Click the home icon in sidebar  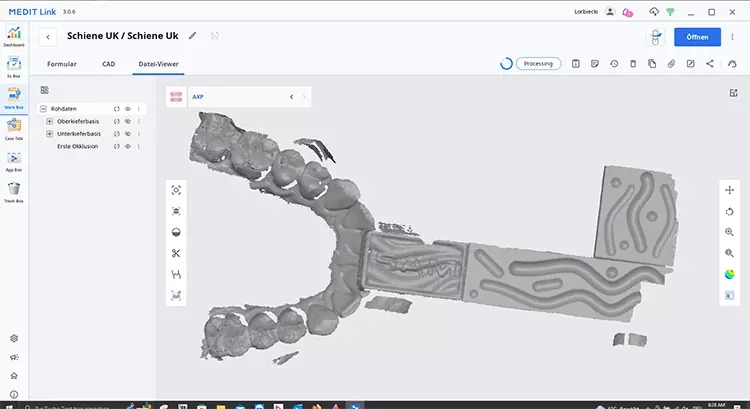pyautogui.click(x=14, y=376)
